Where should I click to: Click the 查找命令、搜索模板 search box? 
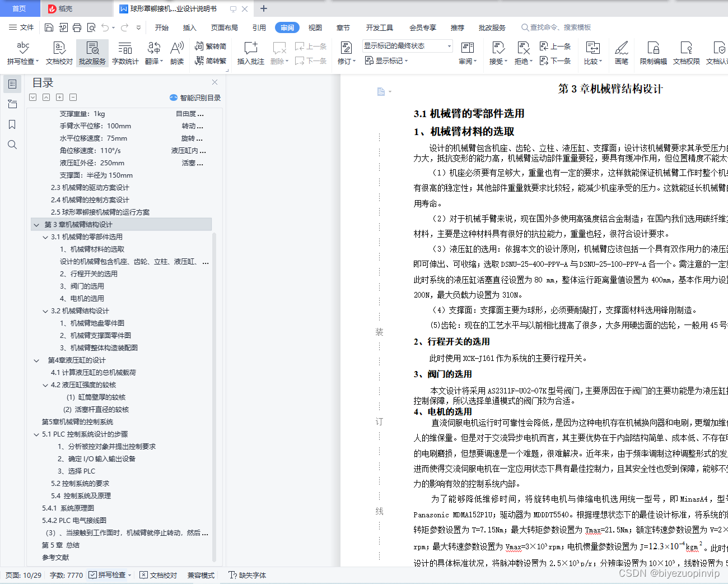(556, 27)
